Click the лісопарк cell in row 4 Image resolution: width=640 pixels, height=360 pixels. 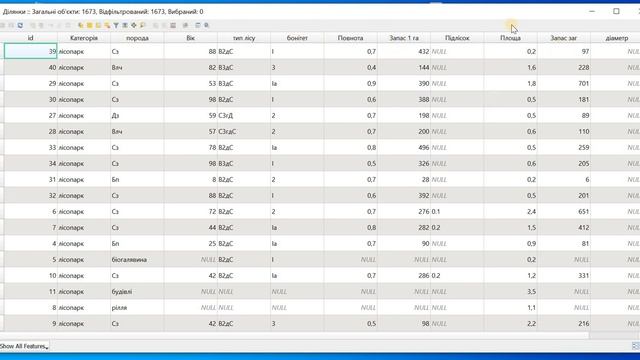(84, 244)
